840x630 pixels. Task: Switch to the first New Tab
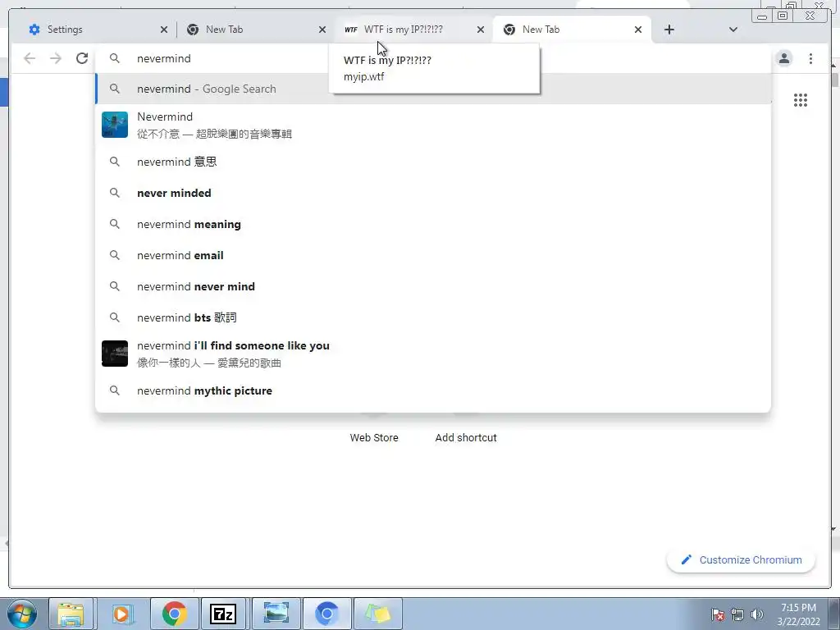255,30
